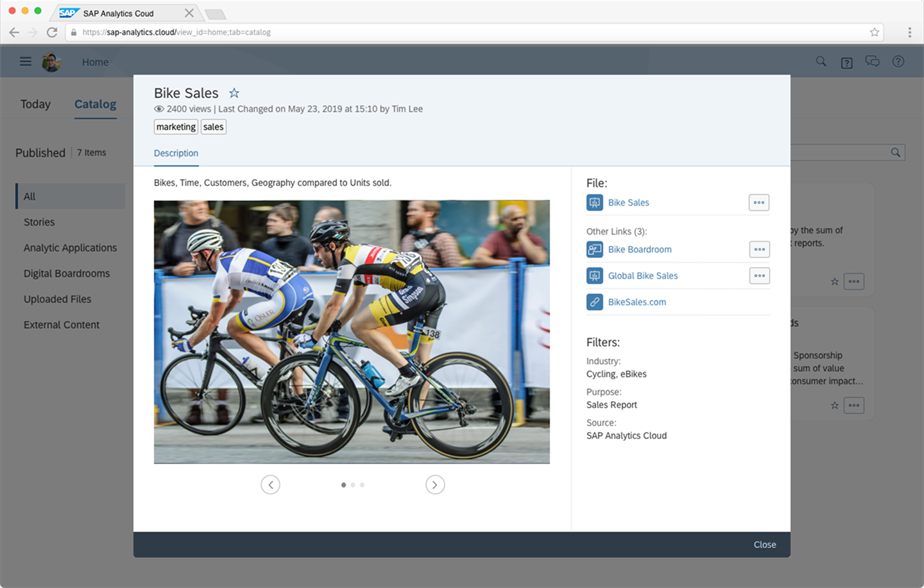Open more options on Sponsorship card

(x=854, y=406)
